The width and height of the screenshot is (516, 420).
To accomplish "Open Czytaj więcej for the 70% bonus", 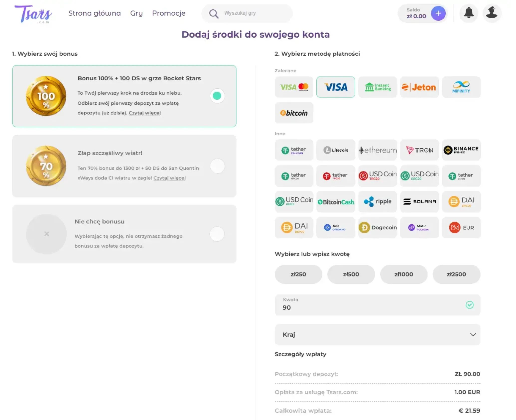I will (x=170, y=178).
